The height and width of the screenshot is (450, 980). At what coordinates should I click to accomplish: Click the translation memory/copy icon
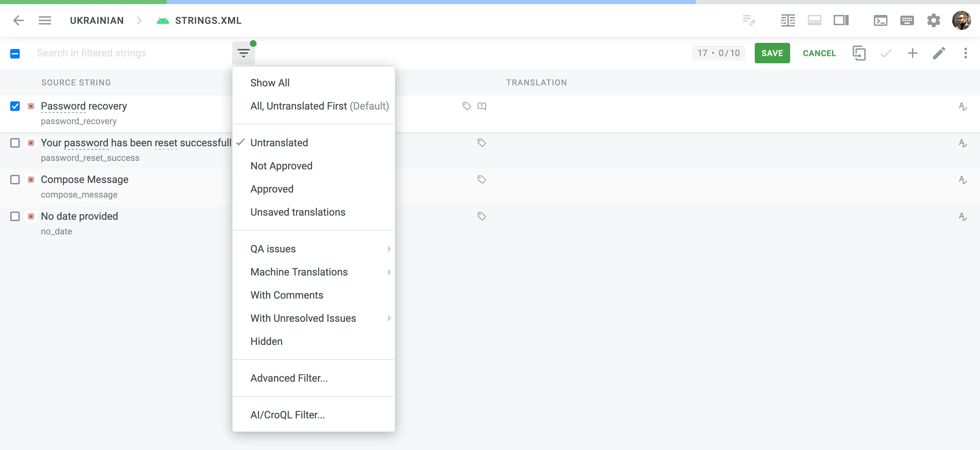point(858,52)
